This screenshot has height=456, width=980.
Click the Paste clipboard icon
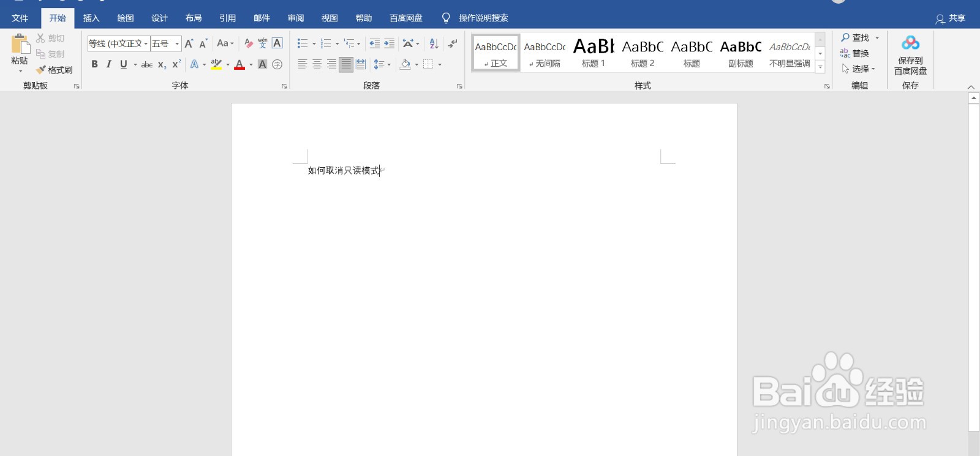pyautogui.click(x=20, y=44)
